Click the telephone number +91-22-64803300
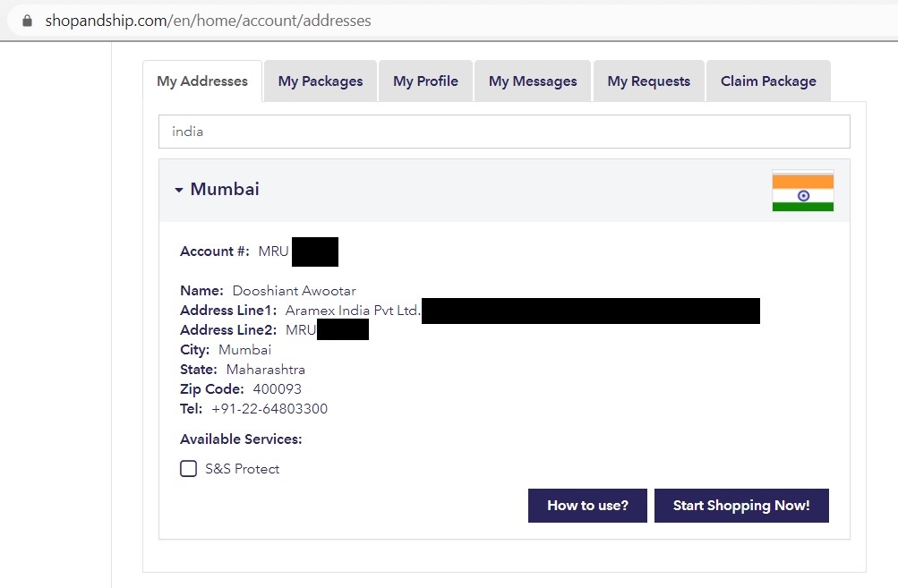The width and height of the screenshot is (898, 588). [269, 409]
